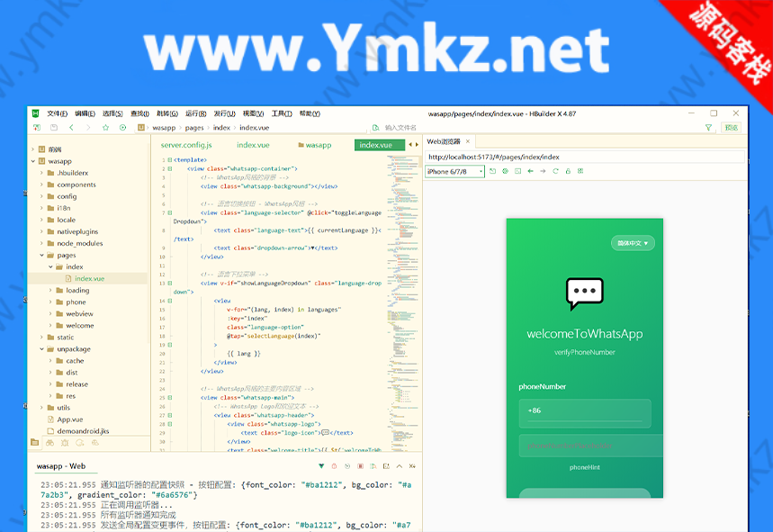Click the refresh project icon in top toolbar

[x=36, y=127]
